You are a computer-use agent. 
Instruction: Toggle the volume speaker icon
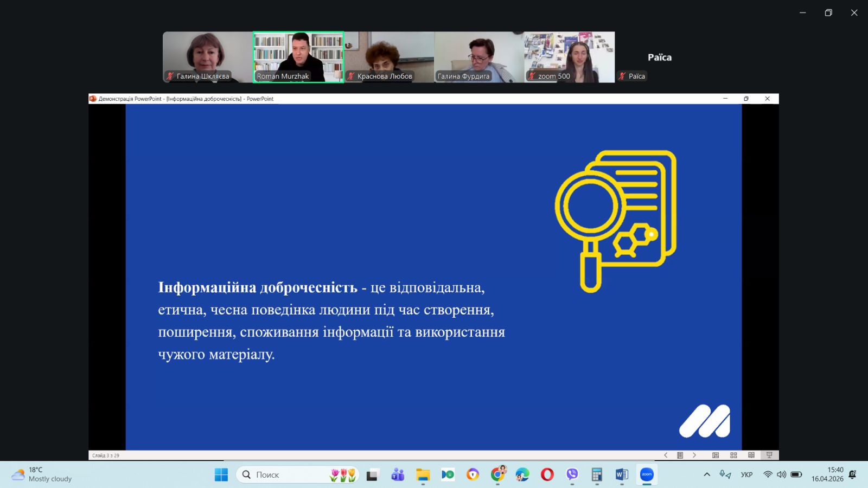coord(781,474)
